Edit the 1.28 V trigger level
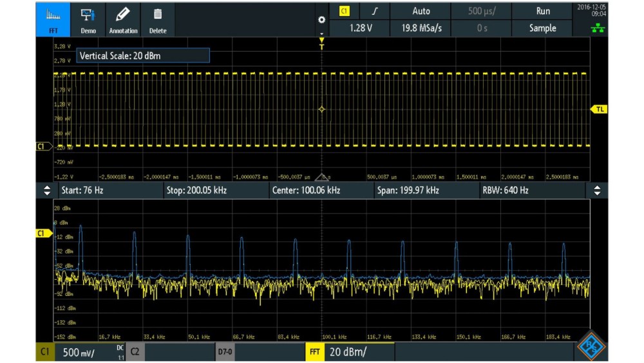Image resolution: width=644 pixels, height=363 pixels. tap(360, 28)
